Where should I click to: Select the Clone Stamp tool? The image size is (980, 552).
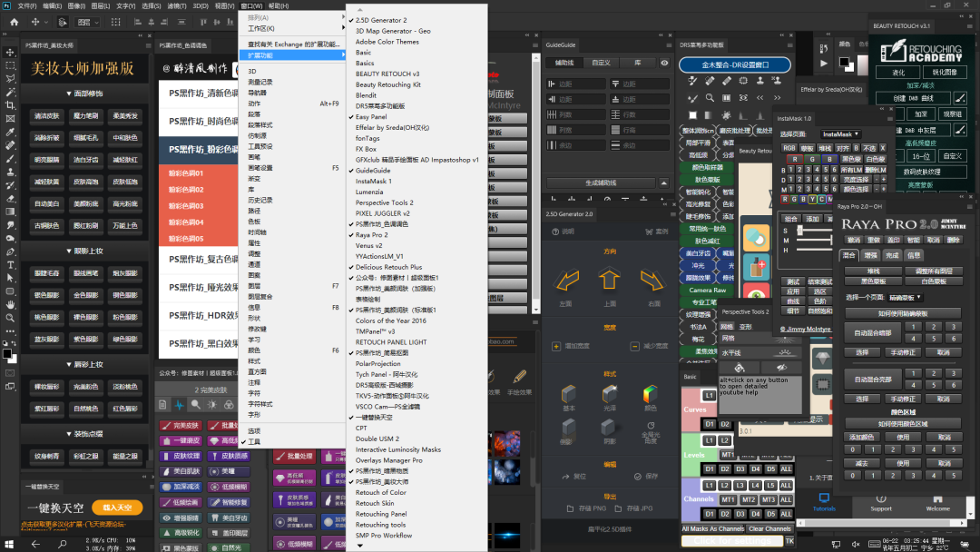coord(10,172)
